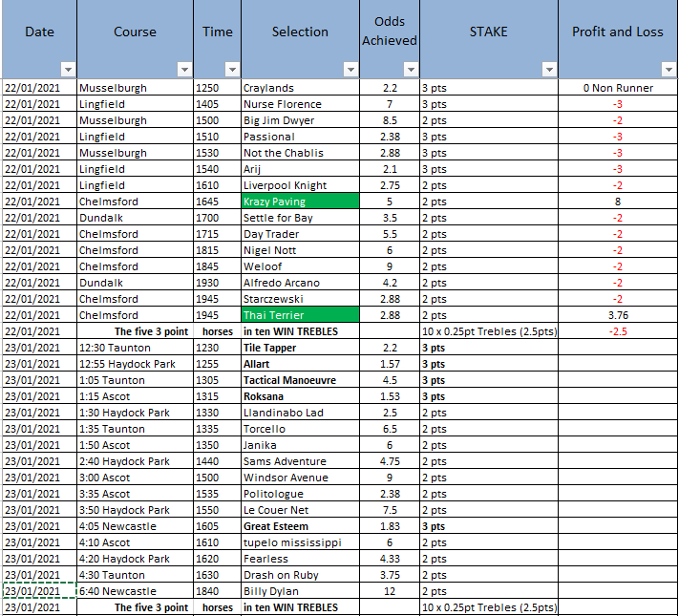Select the Profit and Loss header cell

click(618, 39)
